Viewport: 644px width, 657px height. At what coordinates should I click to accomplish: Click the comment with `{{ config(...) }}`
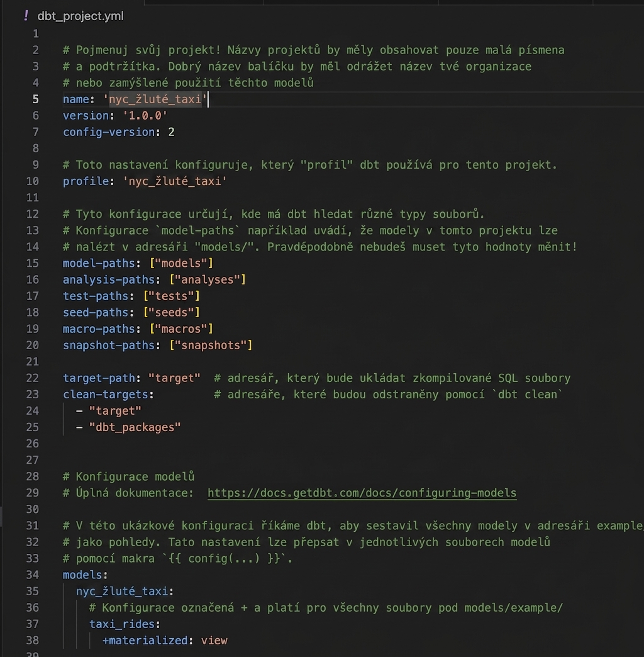177,559
